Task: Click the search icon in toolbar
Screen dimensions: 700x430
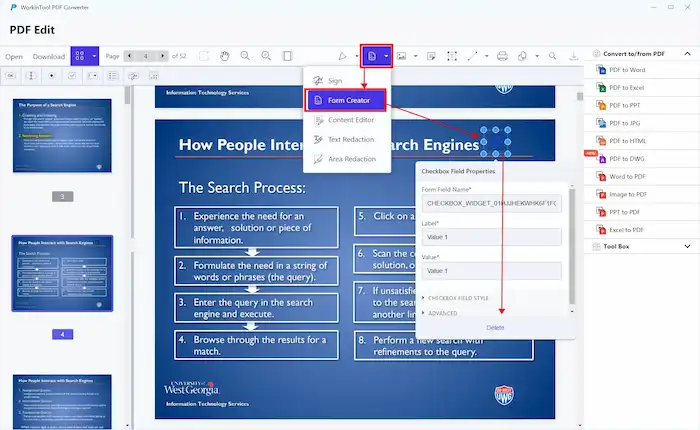Action: (x=553, y=56)
